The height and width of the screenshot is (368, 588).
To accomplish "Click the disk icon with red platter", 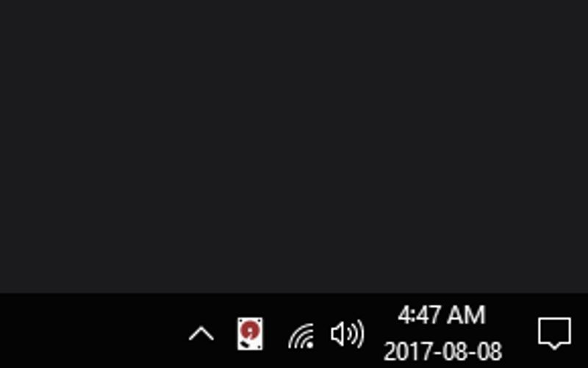I will pyautogui.click(x=250, y=334).
